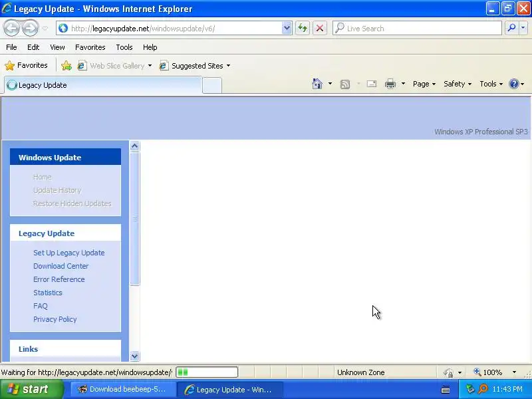This screenshot has height=399, width=532.
Task: Click the Read Mail icon
Action: click(x=372, y=84)
